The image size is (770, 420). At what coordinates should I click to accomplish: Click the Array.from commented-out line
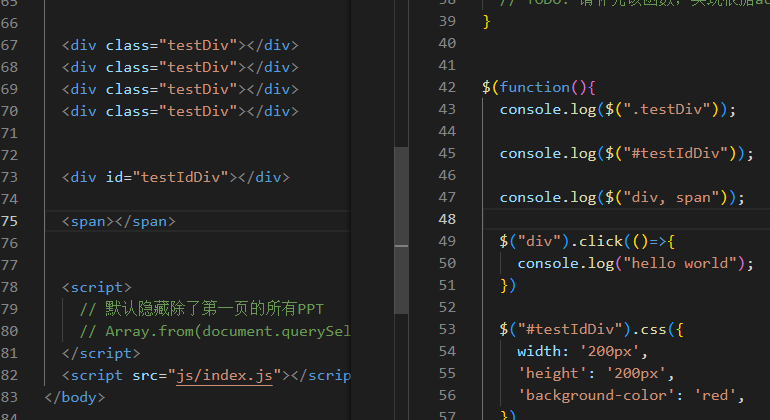215,331
